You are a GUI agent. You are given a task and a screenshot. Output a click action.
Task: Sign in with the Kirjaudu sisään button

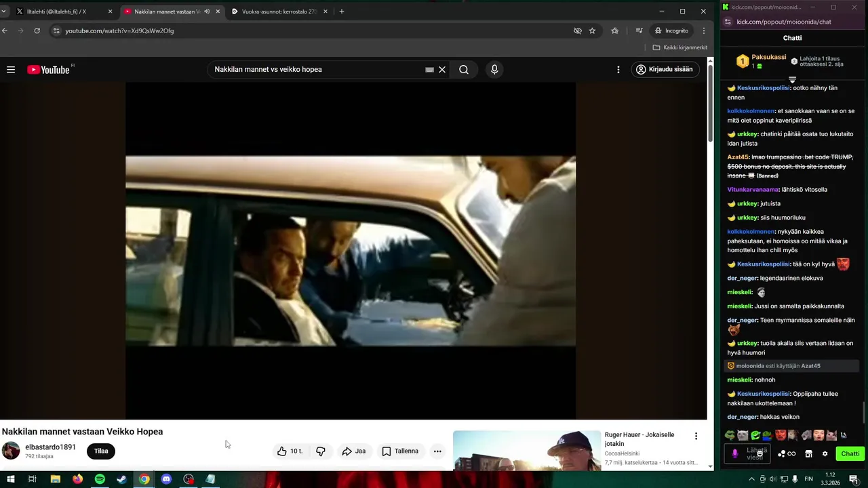(665, 69)
